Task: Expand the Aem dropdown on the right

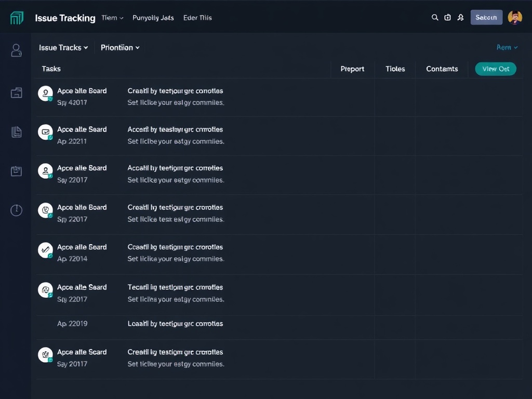Action: pyautogui.click(x=507, y=47)
